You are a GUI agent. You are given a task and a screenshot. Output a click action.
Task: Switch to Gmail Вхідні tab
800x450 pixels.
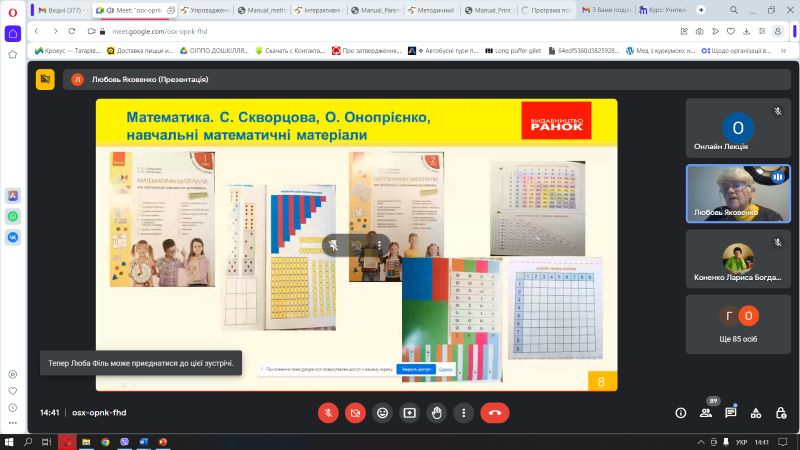[61, 10]
